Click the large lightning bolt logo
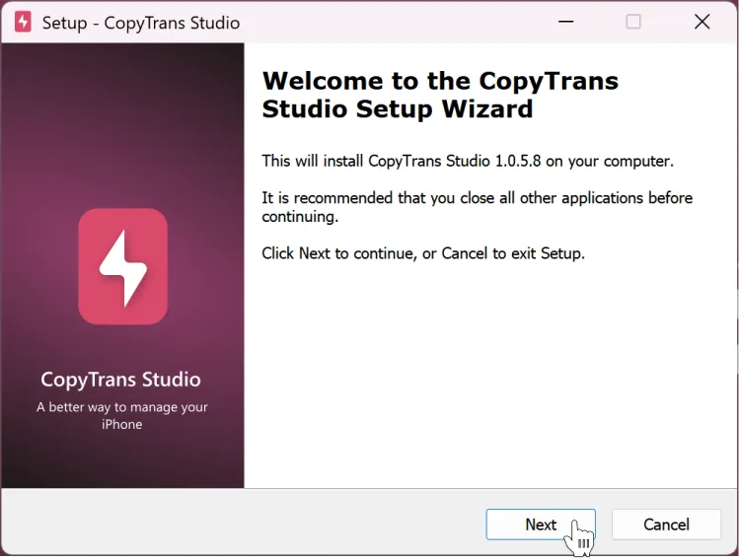739x560 pixels. pos(123,266)
